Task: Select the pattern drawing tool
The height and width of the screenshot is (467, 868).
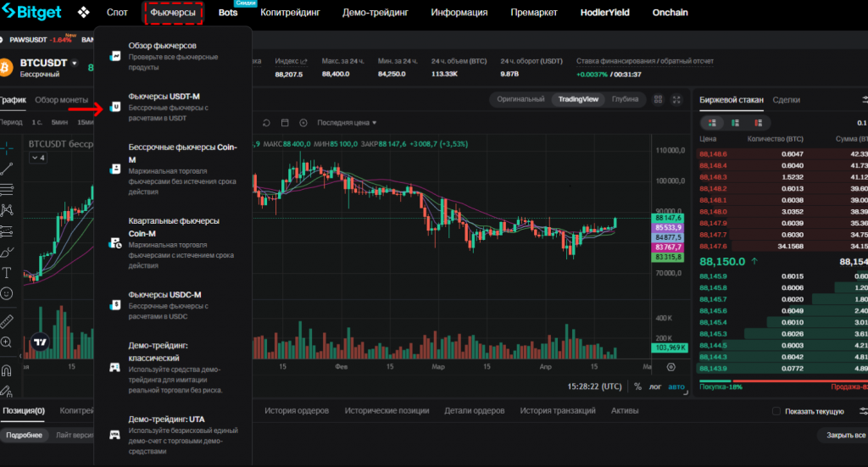Action: (7, 210)
